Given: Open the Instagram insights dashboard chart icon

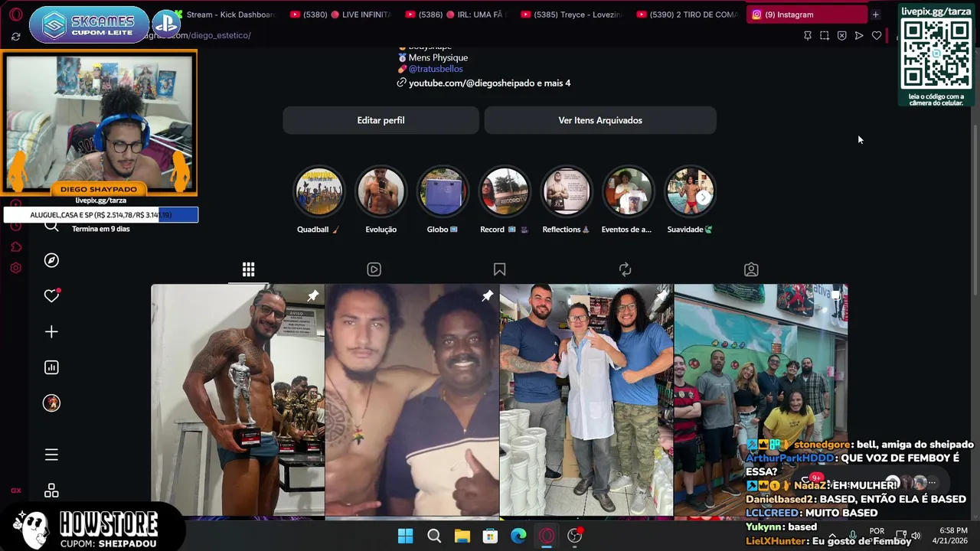Looking at the screenshot, I should pyautogui.click(x=51, y=367).
